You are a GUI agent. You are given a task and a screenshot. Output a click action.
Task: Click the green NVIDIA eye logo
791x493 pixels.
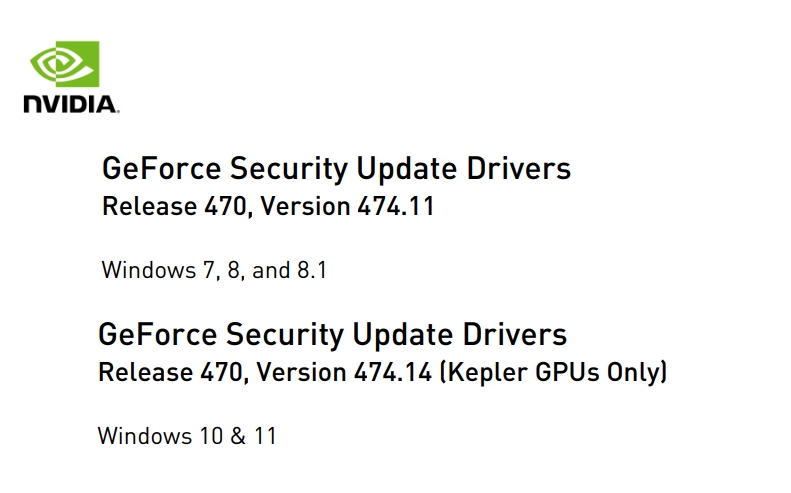[x=65, y=64]
